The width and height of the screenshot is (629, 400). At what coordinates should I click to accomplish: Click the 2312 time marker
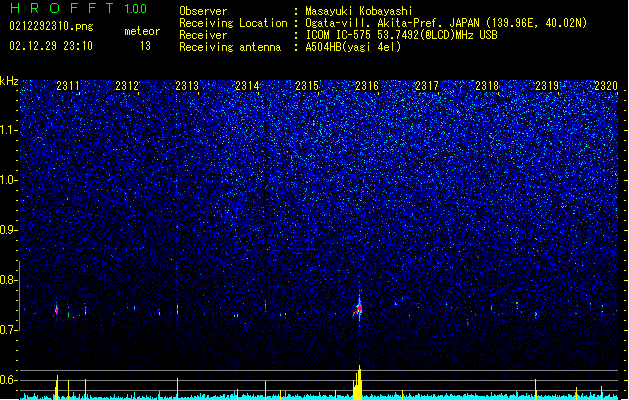coord(127,86)
